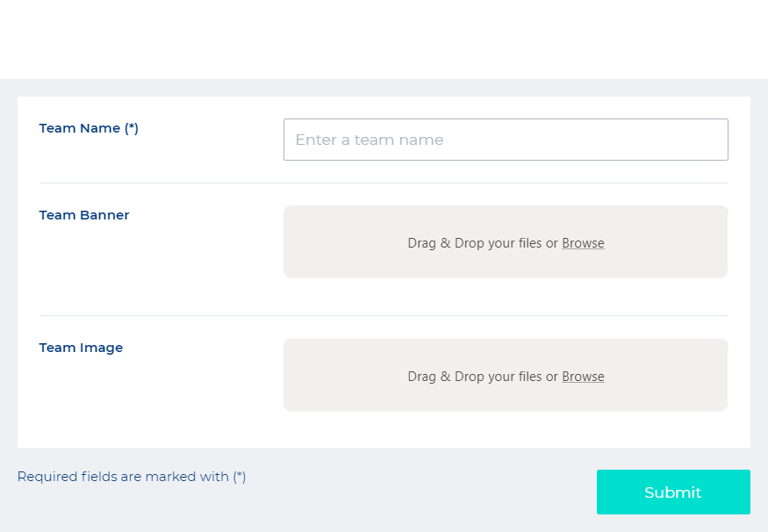Select the Team Name (*) label
The image size is (768, 532).
(x=89, y=128)
